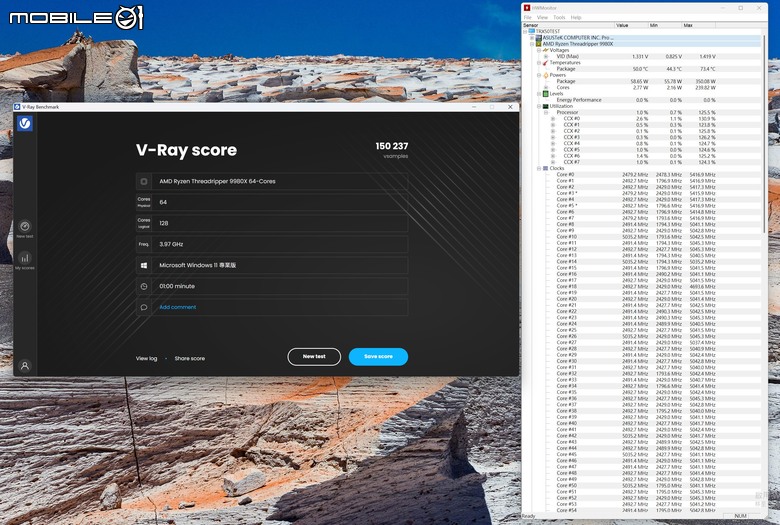This screenshot has width=780, height=525.
Task: Click the Windows logo icon in OS row
Action: (144, 265)
